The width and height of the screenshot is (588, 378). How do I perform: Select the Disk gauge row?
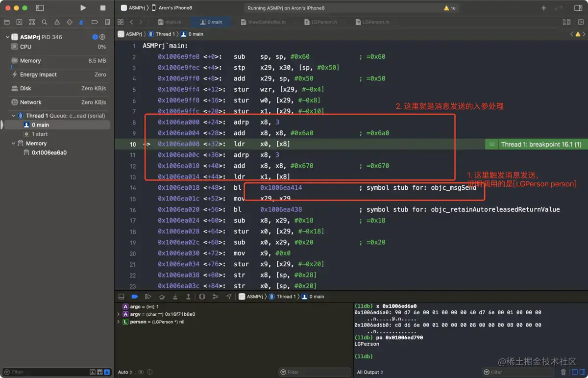click(57, 88)
